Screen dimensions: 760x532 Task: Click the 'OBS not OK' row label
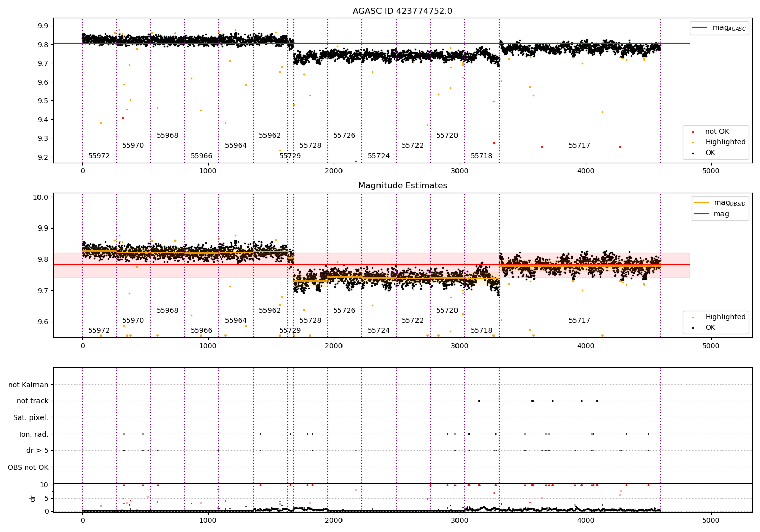point(28,467)
